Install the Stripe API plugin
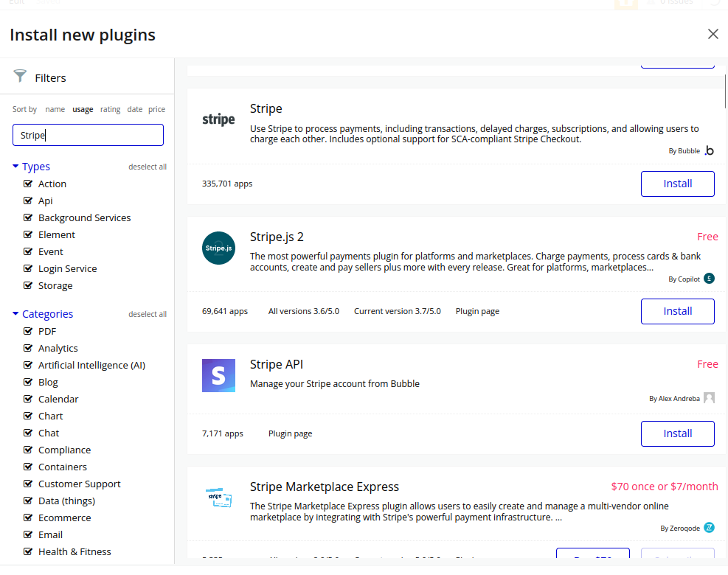 (x=677, y=433)
